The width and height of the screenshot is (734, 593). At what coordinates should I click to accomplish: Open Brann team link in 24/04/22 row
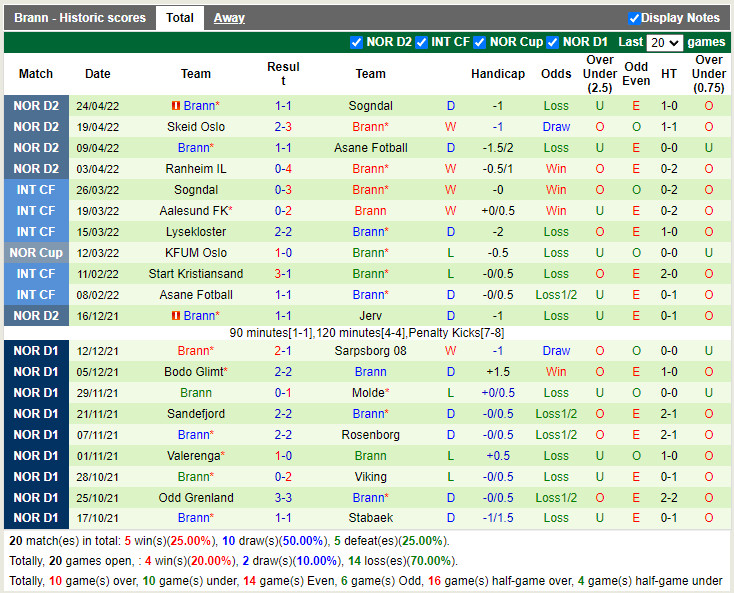click(201, 106)
